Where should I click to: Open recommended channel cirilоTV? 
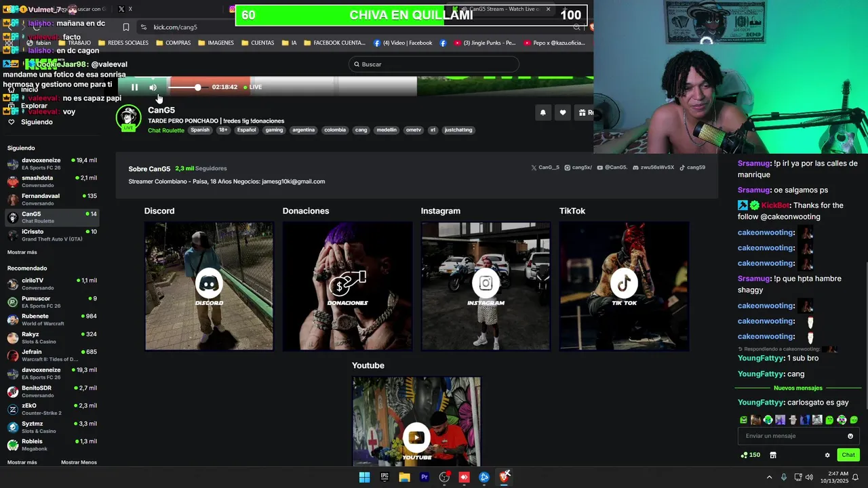52,283
